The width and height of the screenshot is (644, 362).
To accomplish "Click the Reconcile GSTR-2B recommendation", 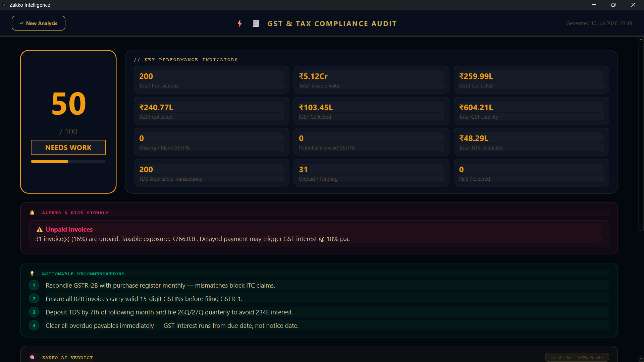I will click(x=160, y=286).
